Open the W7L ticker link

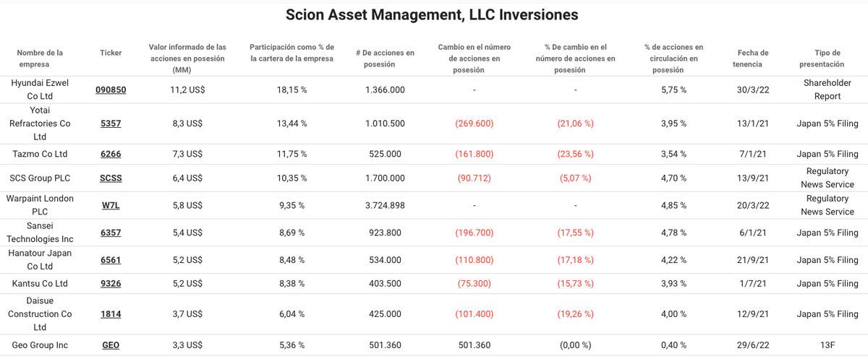click(x=111, y=205)
